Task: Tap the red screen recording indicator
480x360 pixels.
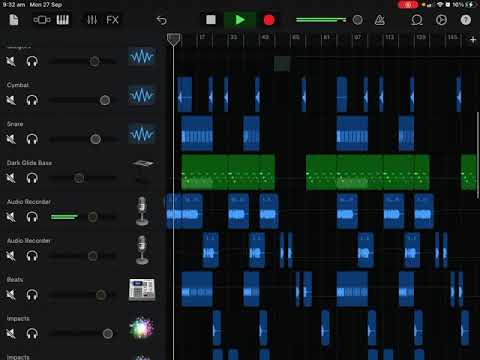Action: (x=408, y=5)
